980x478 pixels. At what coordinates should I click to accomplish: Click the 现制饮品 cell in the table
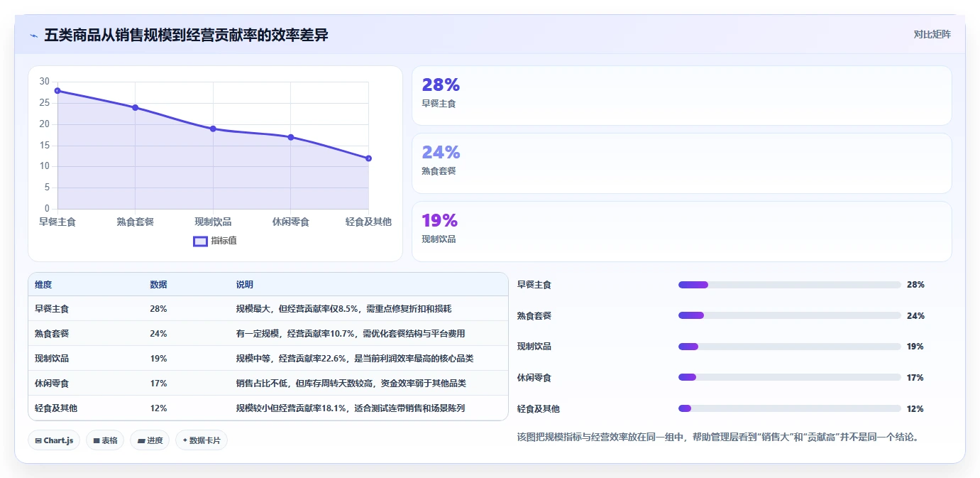click(52, 359)
